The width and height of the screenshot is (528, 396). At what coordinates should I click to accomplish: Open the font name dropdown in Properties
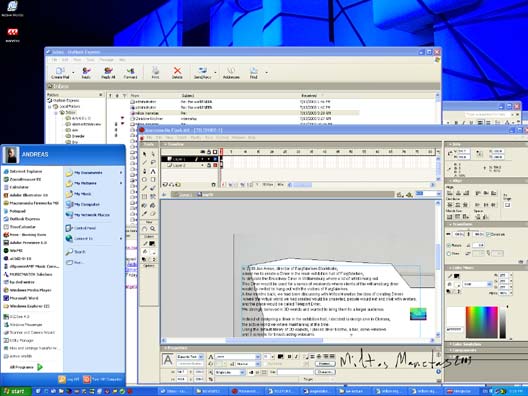click(237, 356)
